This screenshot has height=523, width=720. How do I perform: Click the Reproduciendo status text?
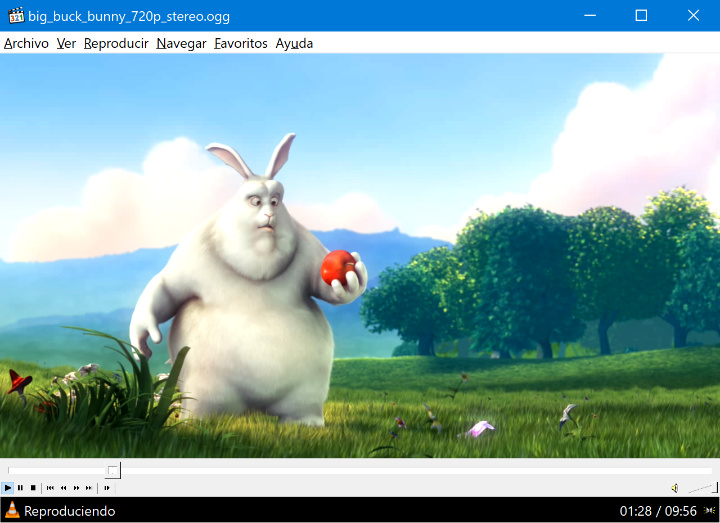pos(70,511)
